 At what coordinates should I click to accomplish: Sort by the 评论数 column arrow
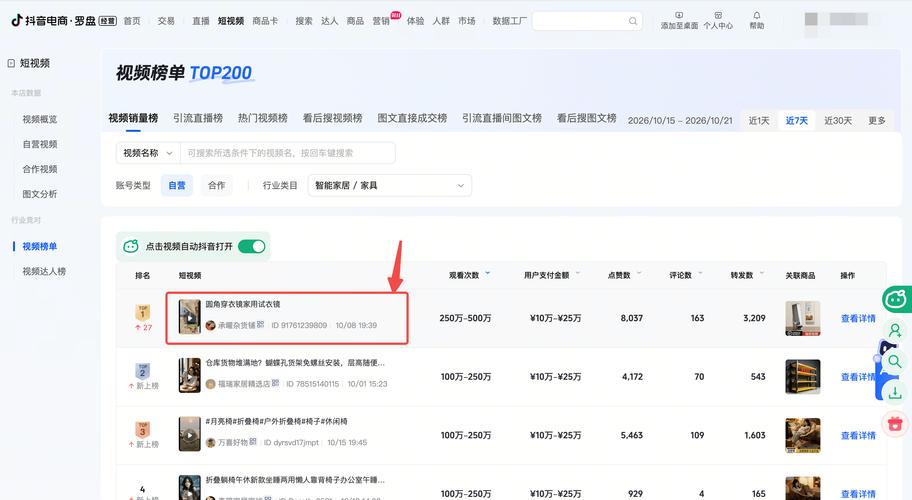pos(700,273)
